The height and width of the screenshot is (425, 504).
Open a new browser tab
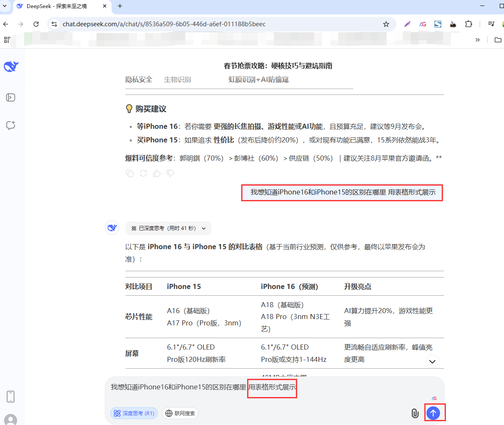(120, 6)
